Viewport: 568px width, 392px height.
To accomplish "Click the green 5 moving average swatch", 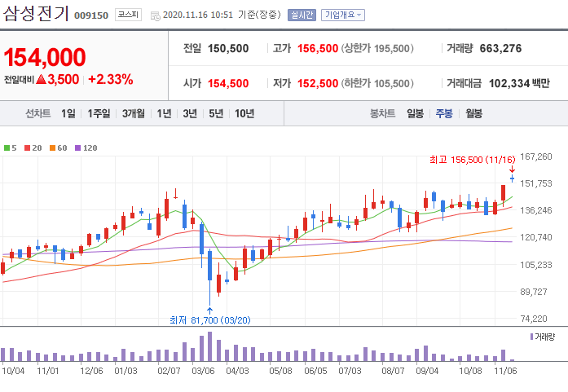I will (x=7, y=148).
